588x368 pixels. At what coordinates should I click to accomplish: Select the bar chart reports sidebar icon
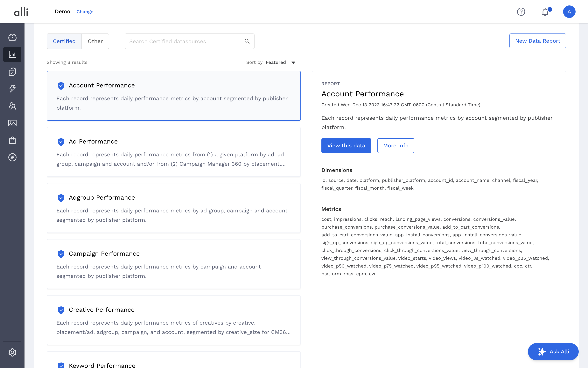pyautogui.click(x=12, y=55)
